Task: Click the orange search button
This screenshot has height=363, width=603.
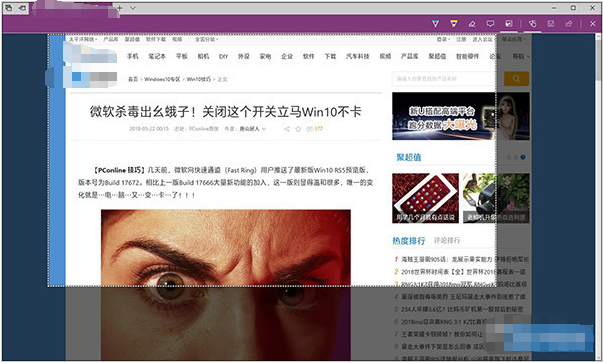Action: coord(516,79)
